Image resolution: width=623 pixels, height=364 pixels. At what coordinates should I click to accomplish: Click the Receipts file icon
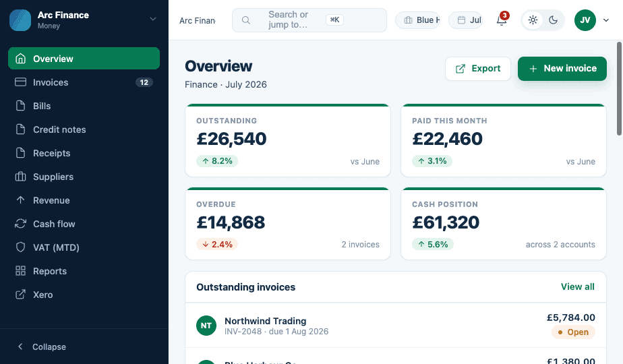[20, 153]
